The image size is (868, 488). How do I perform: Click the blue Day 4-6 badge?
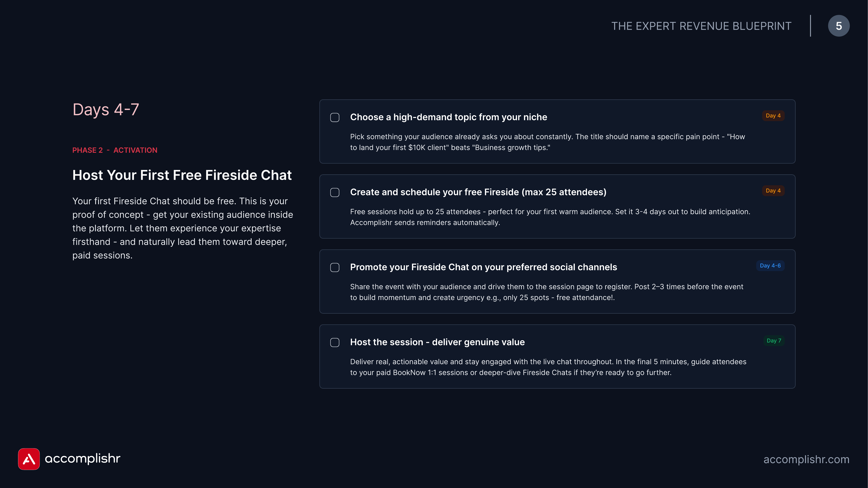(770, 266)
